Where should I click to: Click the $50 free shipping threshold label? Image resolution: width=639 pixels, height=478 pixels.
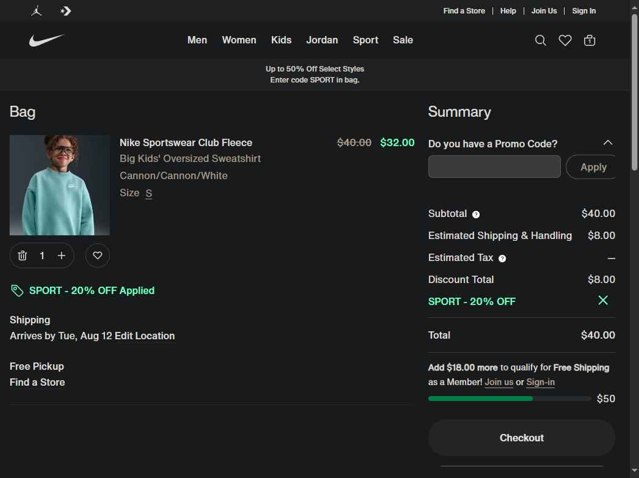point(606,399)
